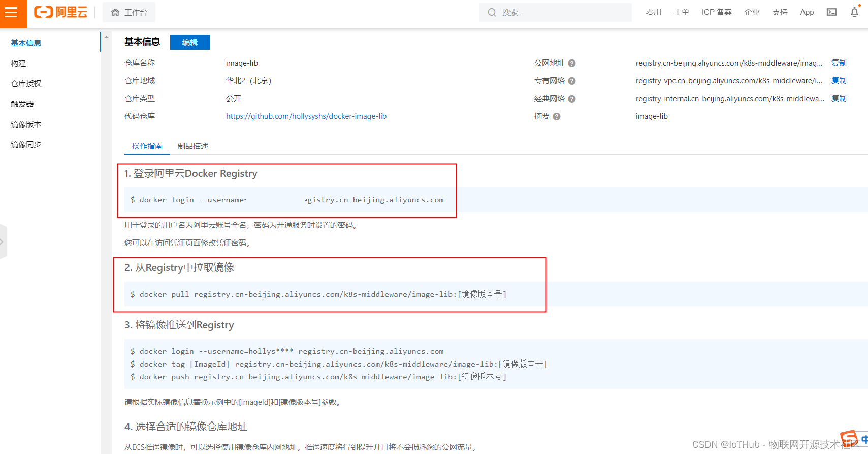The width and height of the screenshot is (868, 454).
Task: Open the App menu
Action: (807, 12)
